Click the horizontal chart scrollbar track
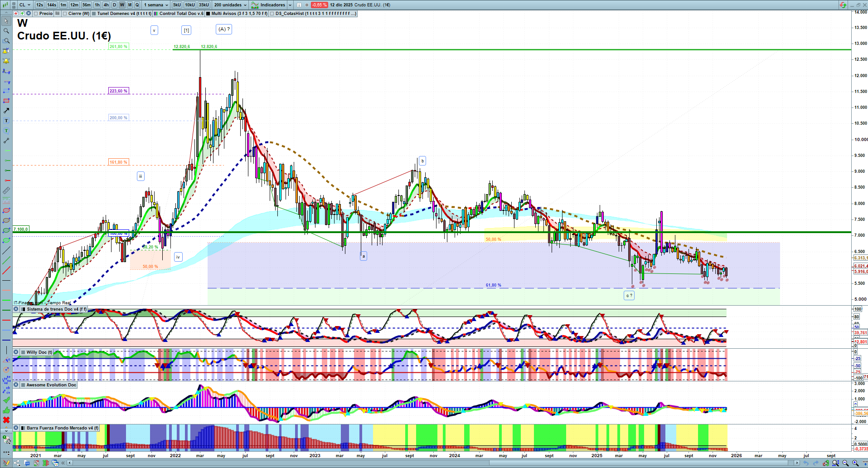Viewport: 868px width, 468px height. pyautogui.click(x=433, y=463)
